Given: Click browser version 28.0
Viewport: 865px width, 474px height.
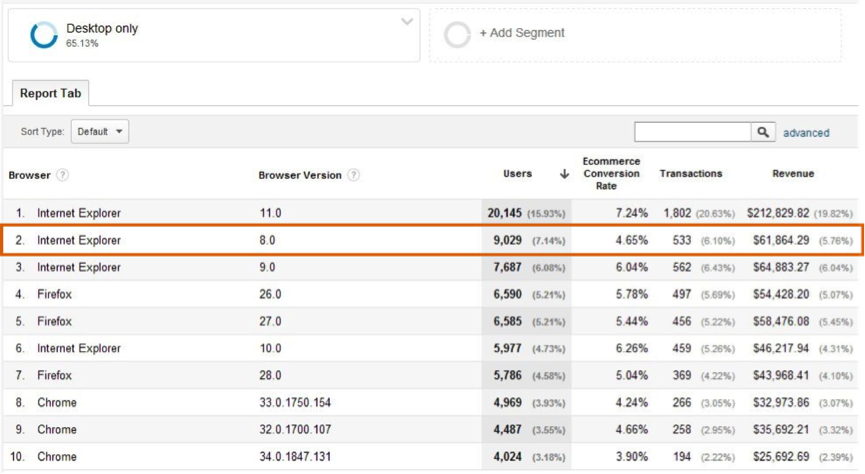Looking at the screenshot, I should click(270, 375).
